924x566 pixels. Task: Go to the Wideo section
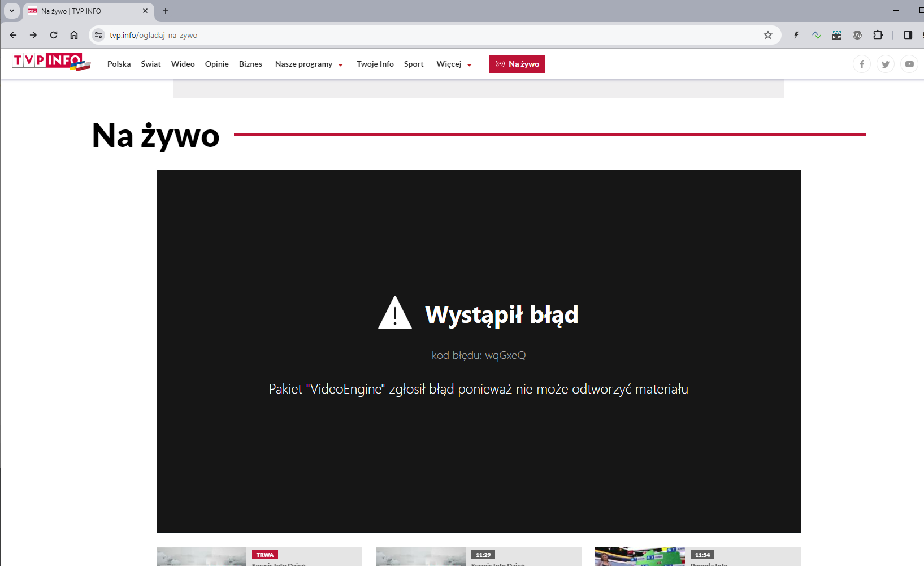point(183,64)
